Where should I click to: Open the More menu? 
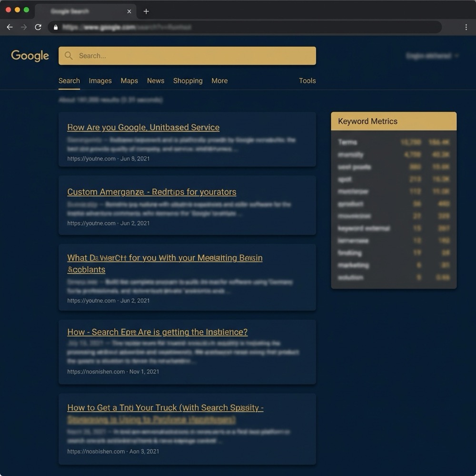[219, 81]
